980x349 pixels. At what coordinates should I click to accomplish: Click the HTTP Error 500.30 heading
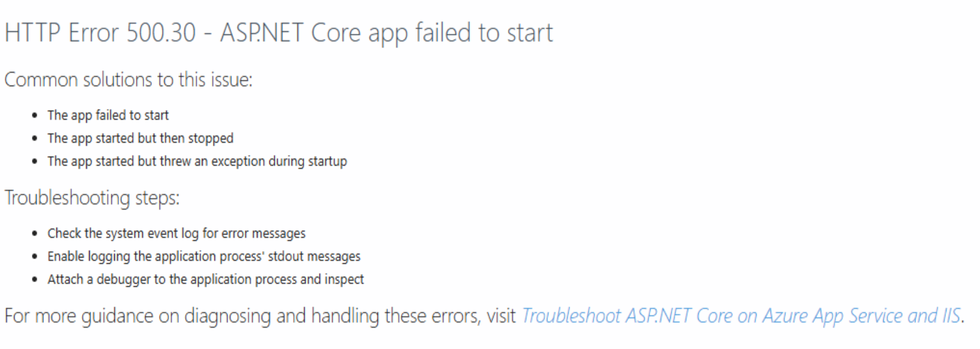click(x=278, y=33)
